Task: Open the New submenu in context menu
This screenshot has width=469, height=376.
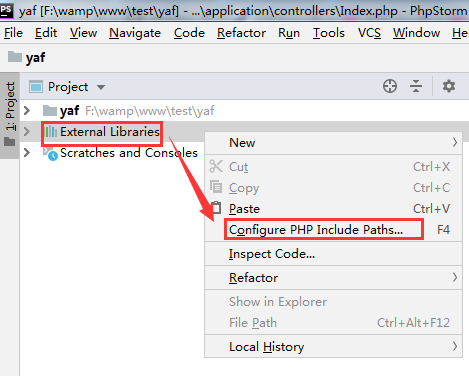Action: coord(333,143)
